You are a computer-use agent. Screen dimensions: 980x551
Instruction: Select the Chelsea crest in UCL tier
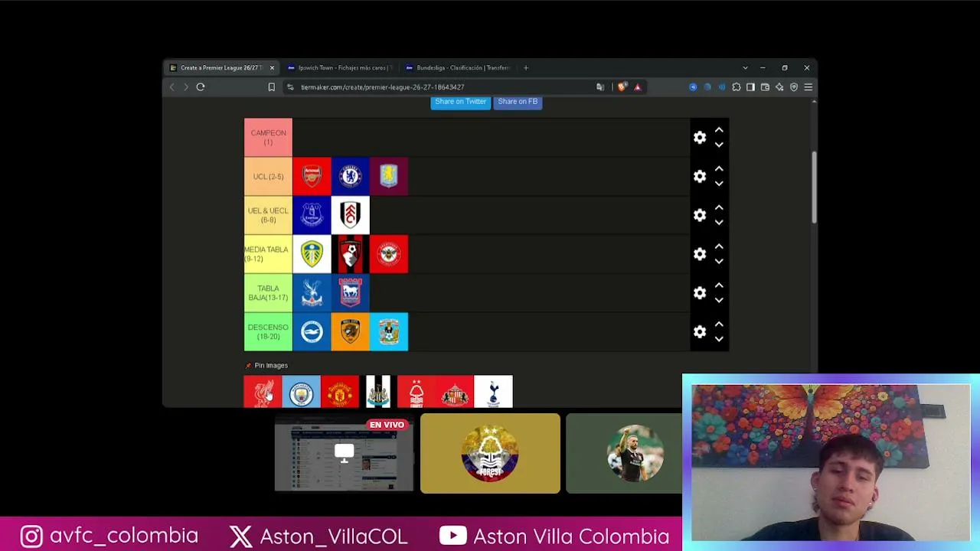click(x=351, y=177)
